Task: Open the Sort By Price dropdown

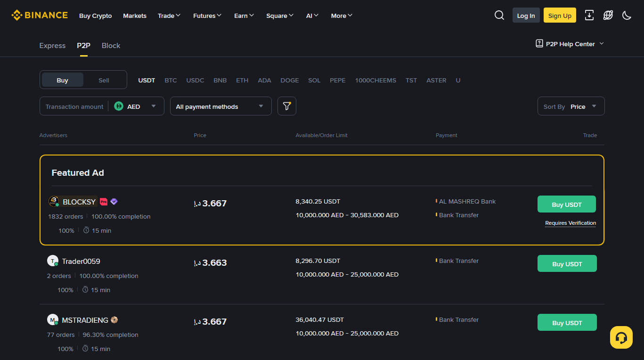Action: pos(571,106)
